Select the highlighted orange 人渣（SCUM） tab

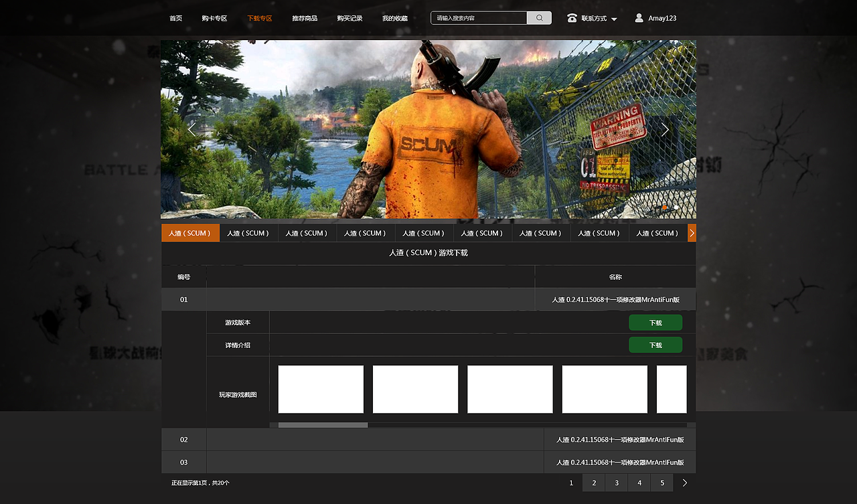(x=190, y=233)
